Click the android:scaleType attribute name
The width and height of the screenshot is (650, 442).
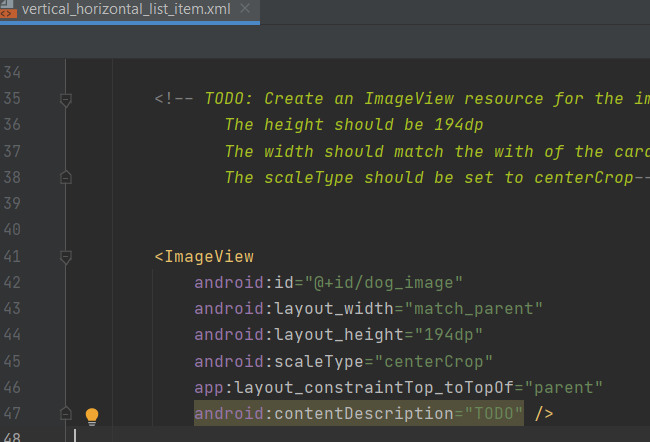click(279, 362)
